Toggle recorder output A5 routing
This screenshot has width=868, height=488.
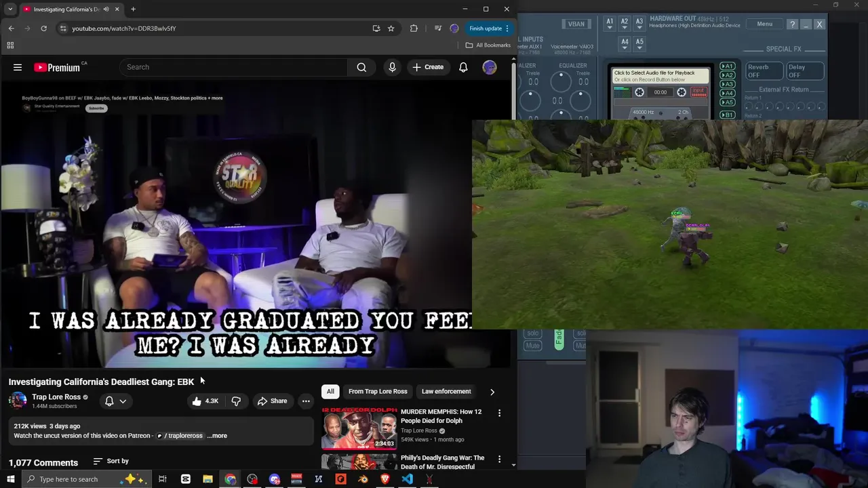coord(727,102)
